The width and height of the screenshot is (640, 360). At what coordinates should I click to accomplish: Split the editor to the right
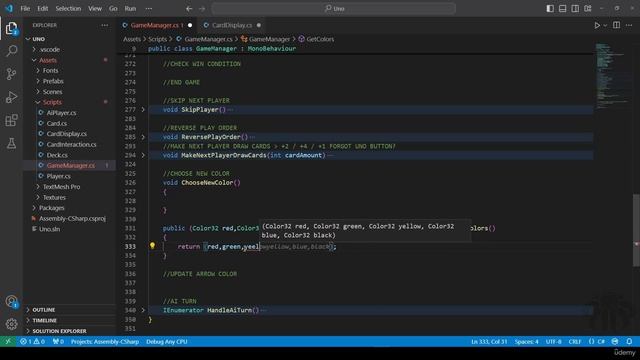pyautogui.click(x=616, y=25)
